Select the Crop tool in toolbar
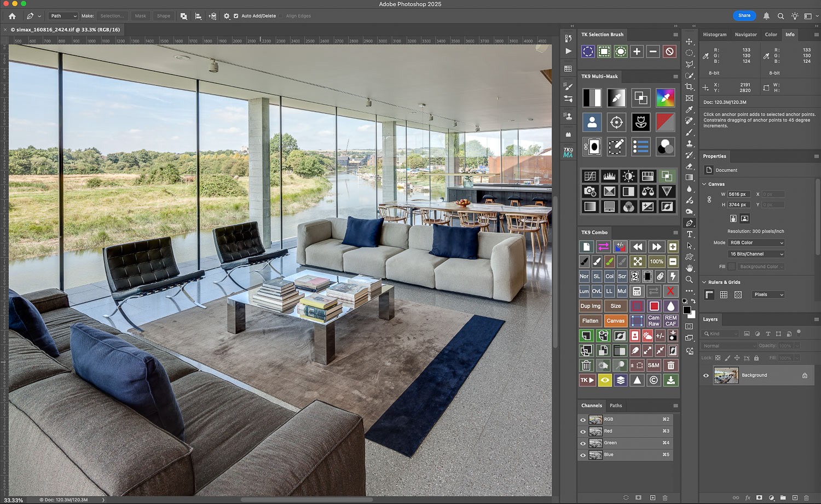Image resolution: width=821 pixels, height=504 pixels. click(689, 87)
